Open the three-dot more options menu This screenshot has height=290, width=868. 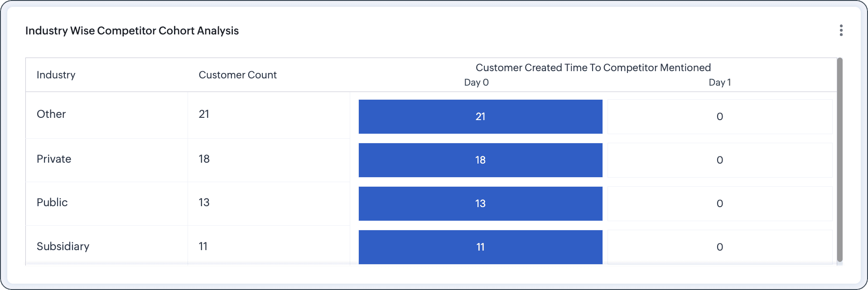point(841,30)
